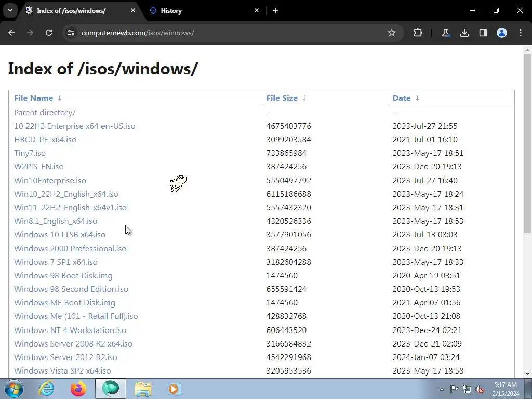This screenshot has width=532, height=399.
Task: Select date 2021-Jul-01 16:10
Action: pos(425,140)
